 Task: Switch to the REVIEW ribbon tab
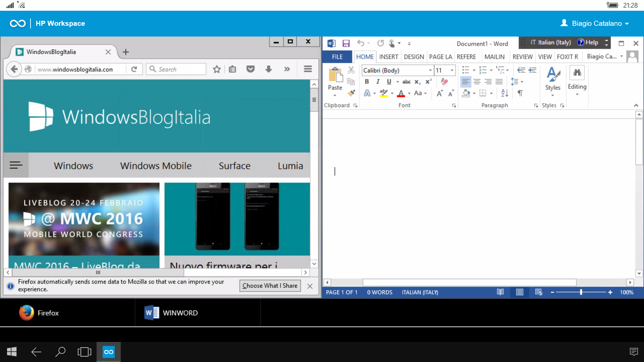click(522, 57)
